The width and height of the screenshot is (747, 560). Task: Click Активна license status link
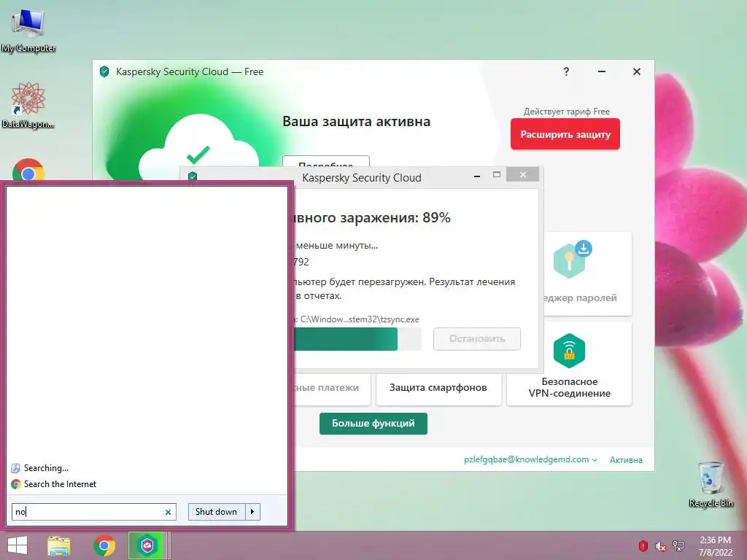626,460
